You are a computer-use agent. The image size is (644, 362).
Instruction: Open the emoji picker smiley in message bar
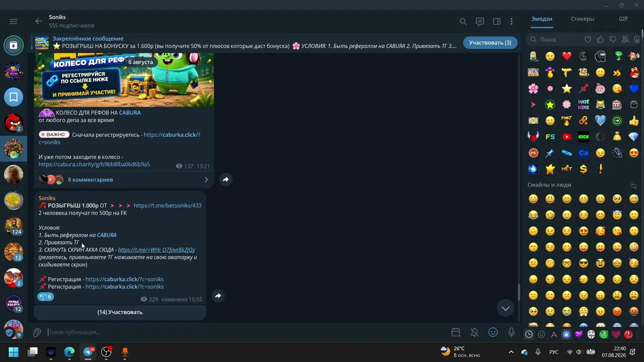pyautogui.click(x=493, y=332)
